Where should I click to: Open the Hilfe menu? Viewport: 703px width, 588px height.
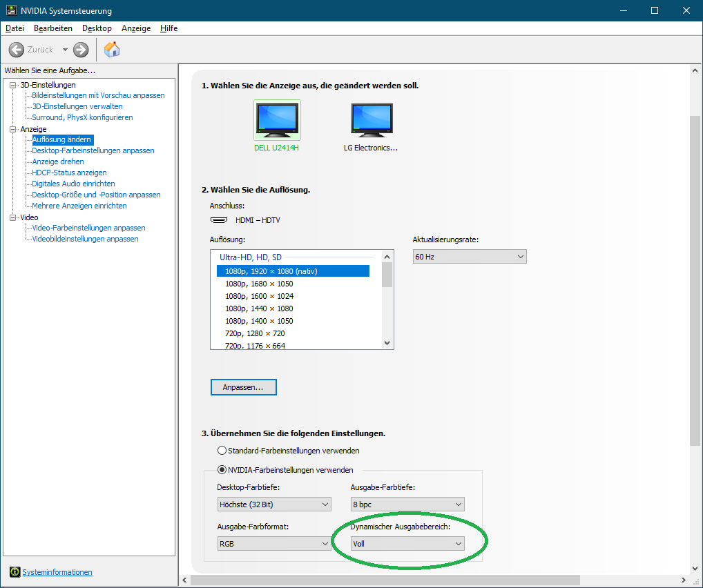click(x=168, y=28)
